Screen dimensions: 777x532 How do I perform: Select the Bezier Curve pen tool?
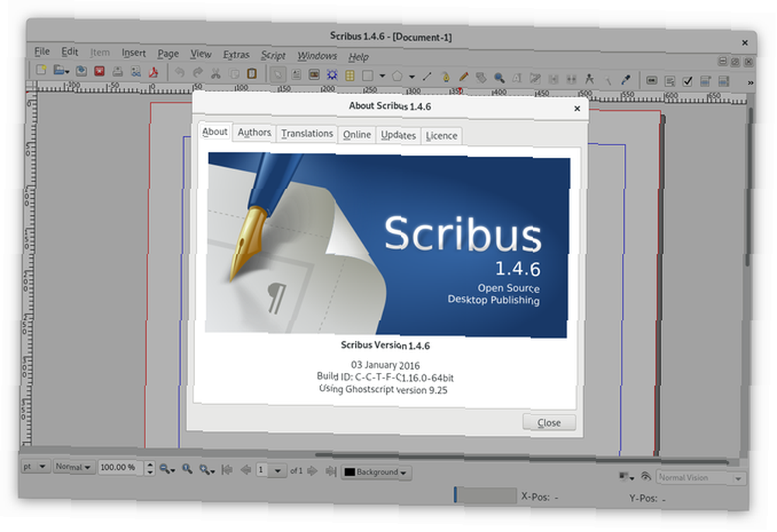(445, 77)
